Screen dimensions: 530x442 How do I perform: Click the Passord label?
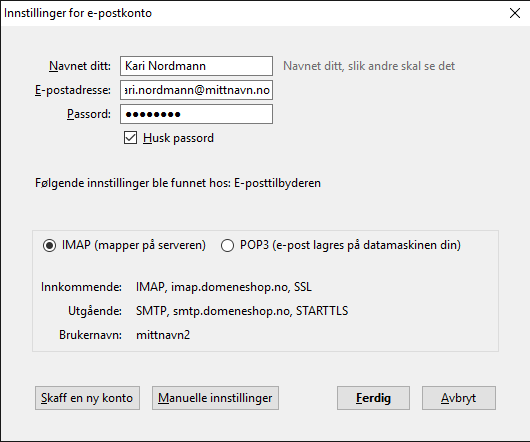tap(89, 114)
